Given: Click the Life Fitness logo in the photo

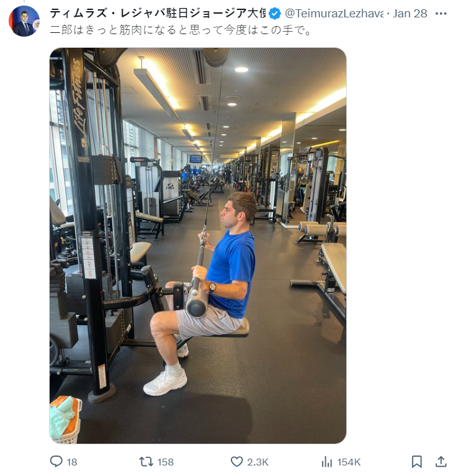Looking at the screenshot, I should click(x=78, y=97).
